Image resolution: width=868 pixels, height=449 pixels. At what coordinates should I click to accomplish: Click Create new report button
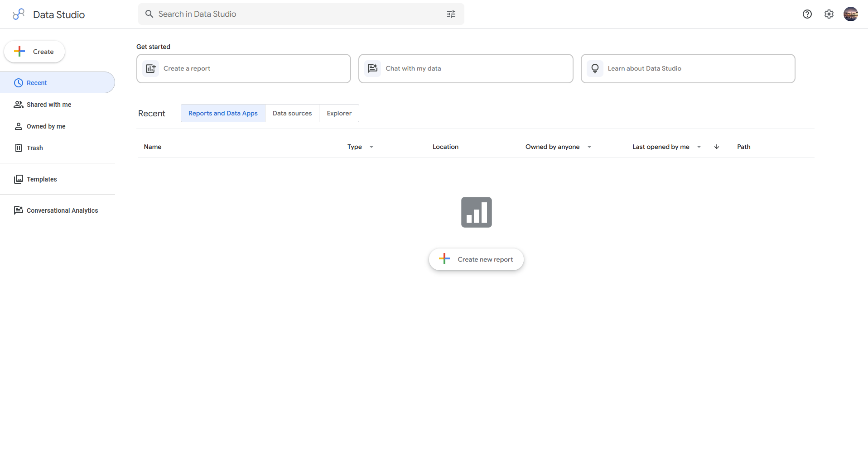point(477,259)
